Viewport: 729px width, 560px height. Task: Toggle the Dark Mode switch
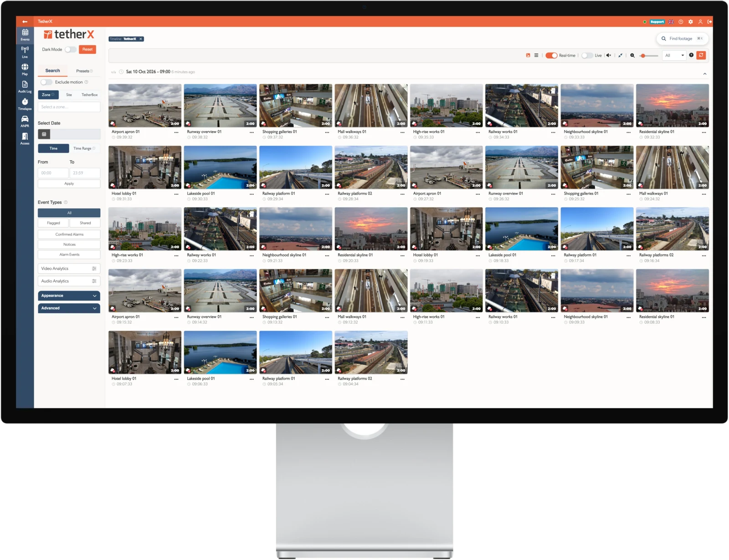pyautogui.click(x=71, y=49)
